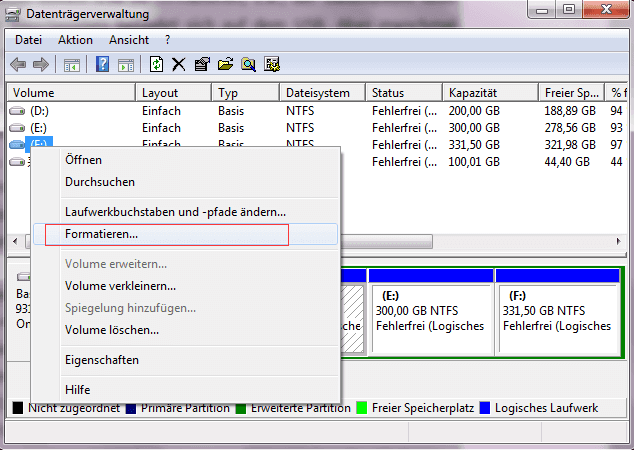The height and width of the screenshot is (450, 634).
Task: Maximize the Datenträgerverwaltung window
Action: [x=569, y=10]
